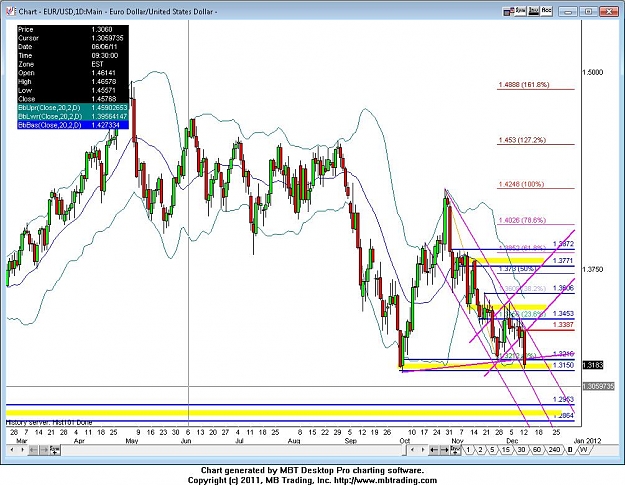
Task: Select the 240-minute timeframe tab
Action: (x=554, y=450)
